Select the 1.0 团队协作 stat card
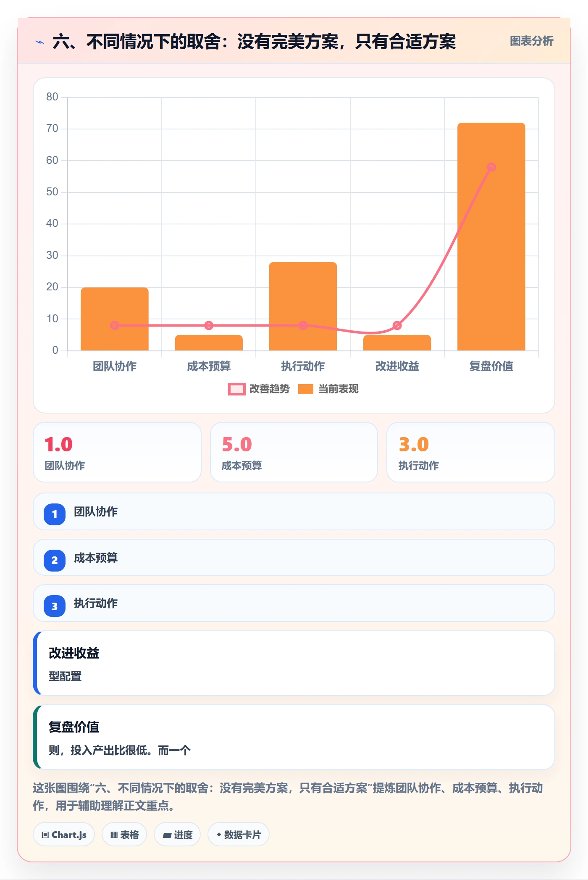This screenshot has height=880, width=588. tap(117, 452)
